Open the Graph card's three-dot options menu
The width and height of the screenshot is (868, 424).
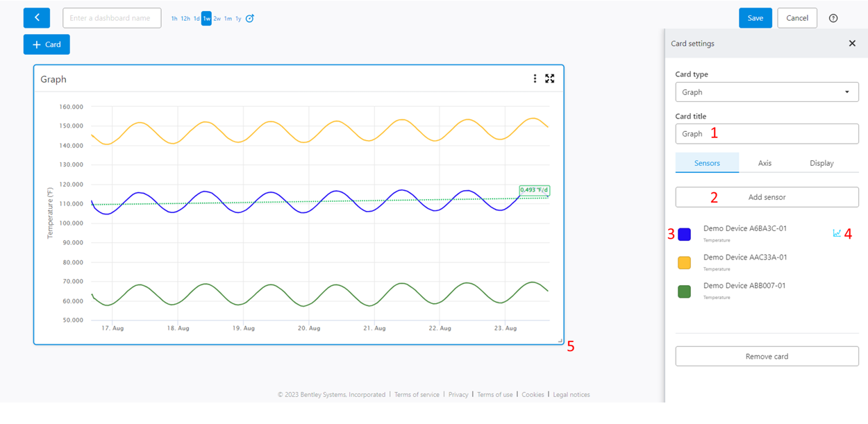pos(534,78)
